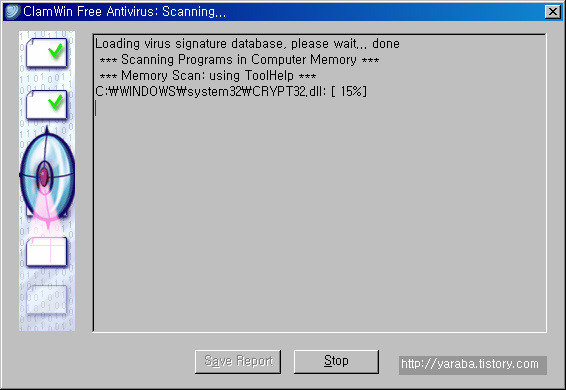Click the line 'Loading virus signature database'

coord(247,44)
